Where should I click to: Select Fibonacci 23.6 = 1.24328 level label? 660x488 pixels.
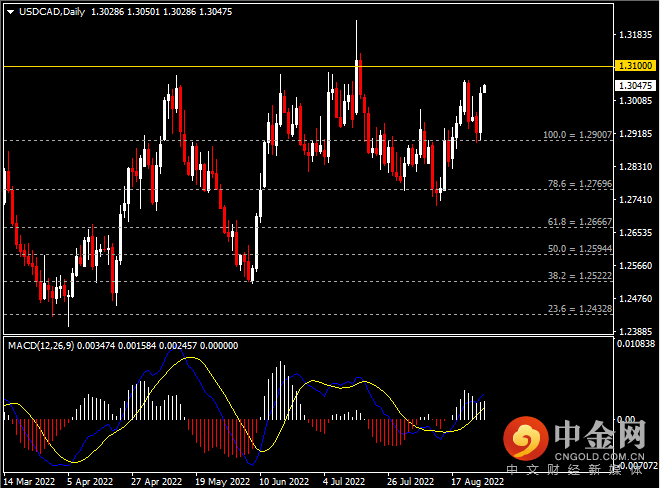pos(580,309)
